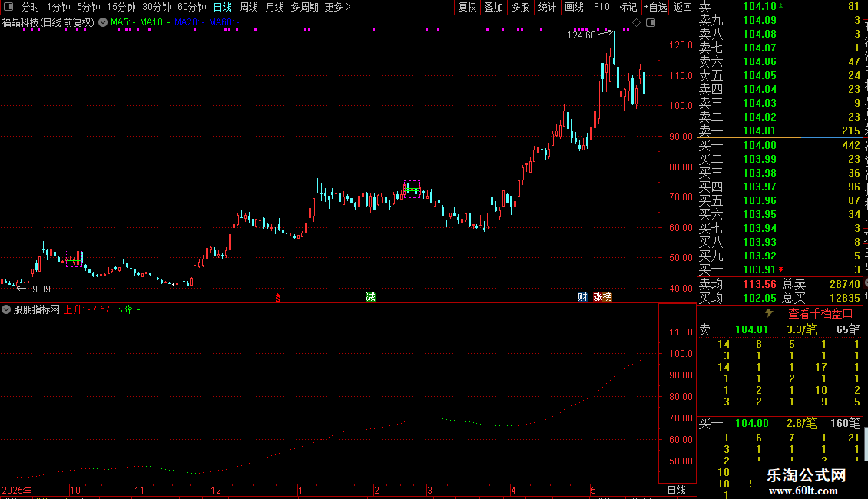The width and height of the screenshot is (868, 499).
Task: Click the panel layout icon in top-left corner
Action: [8, 7]
